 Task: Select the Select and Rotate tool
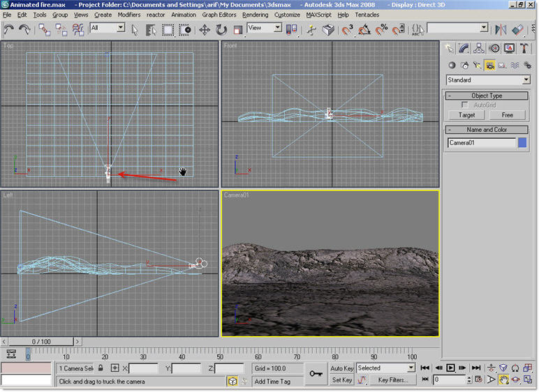pos(221,29)
